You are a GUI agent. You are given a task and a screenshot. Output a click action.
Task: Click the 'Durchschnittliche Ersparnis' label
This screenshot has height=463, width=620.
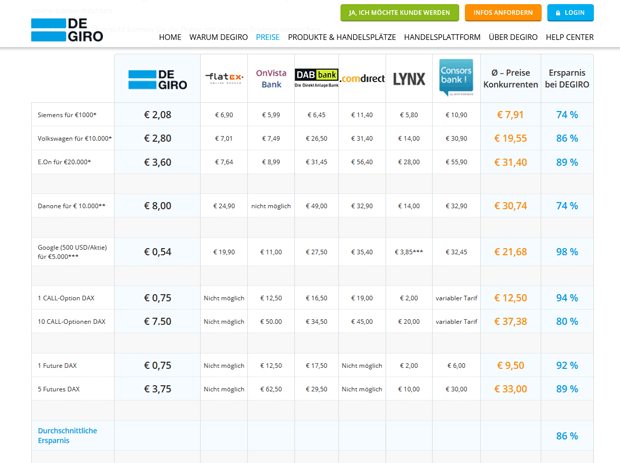(67, 435)
